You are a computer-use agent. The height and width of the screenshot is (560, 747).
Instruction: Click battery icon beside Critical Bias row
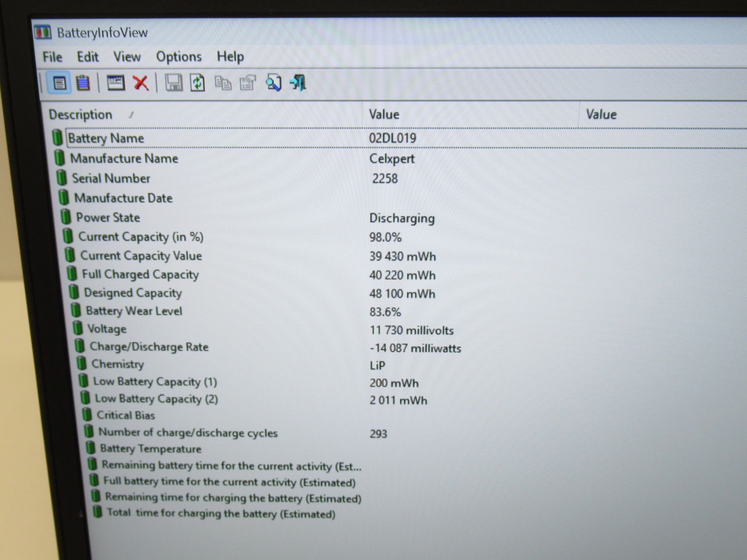87,414
